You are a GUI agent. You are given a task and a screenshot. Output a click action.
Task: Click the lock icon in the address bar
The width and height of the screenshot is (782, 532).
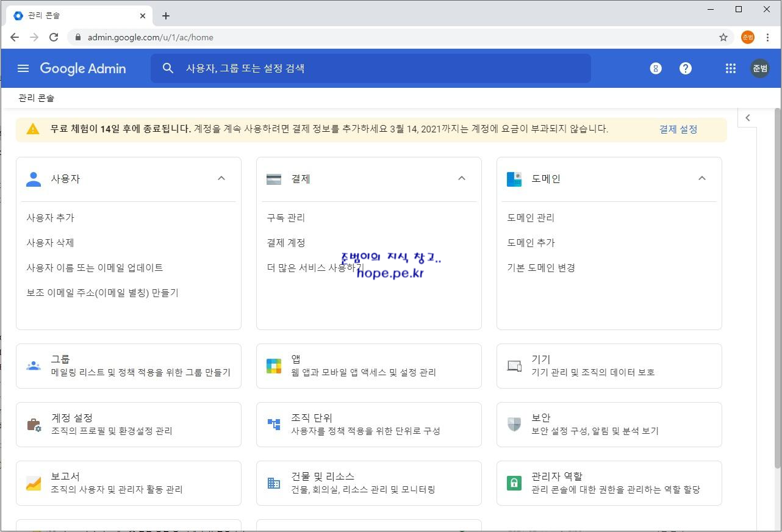tap(77, 37)
